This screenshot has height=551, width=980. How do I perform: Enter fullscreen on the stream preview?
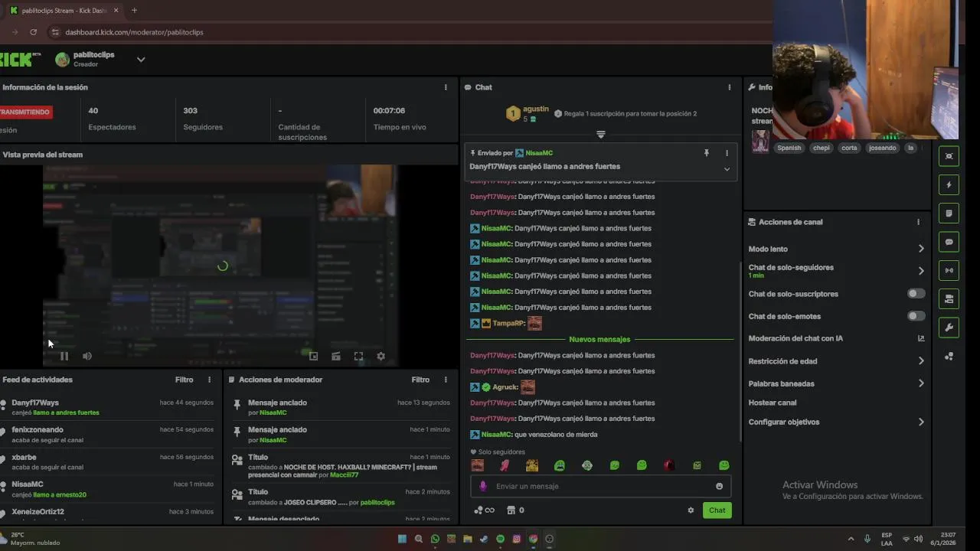click(x=358, y=356)
